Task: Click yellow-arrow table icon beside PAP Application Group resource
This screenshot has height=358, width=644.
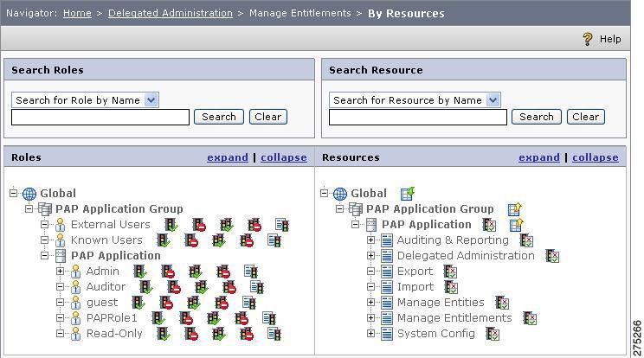Action: click(515, 208)
